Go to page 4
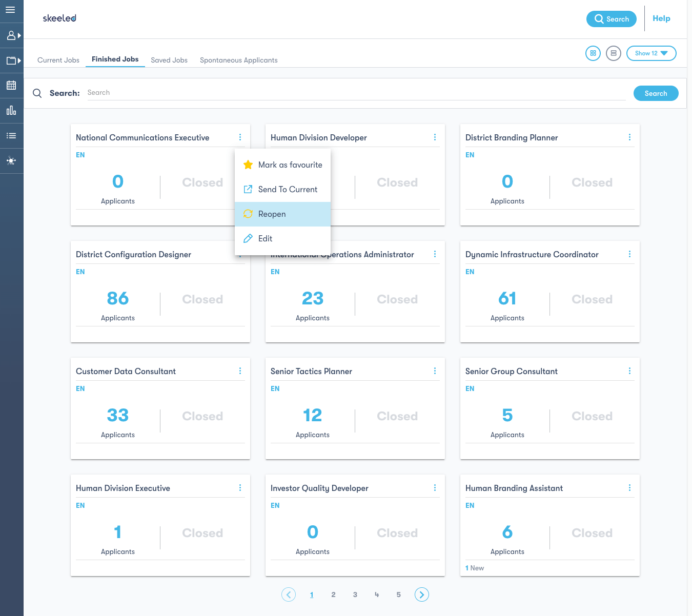The height and width of the screenshot is (616, 692). tap(377, 594)
